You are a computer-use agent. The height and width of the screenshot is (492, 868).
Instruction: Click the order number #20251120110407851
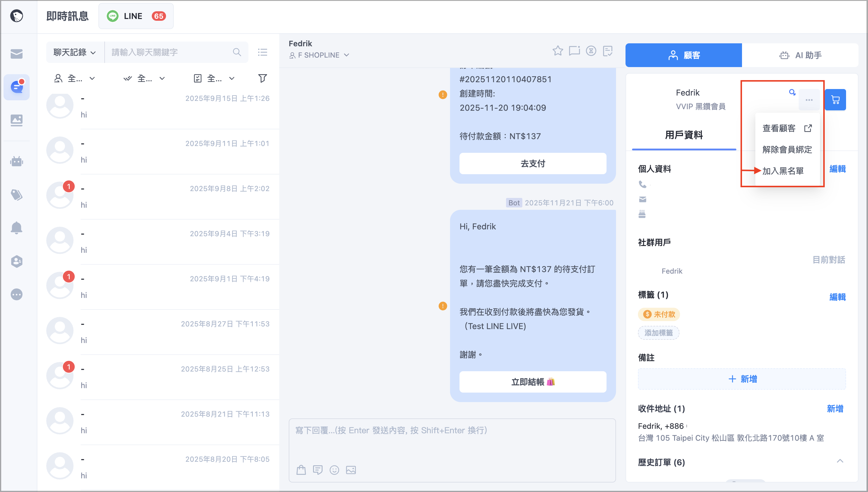click(x=506, y=79)
